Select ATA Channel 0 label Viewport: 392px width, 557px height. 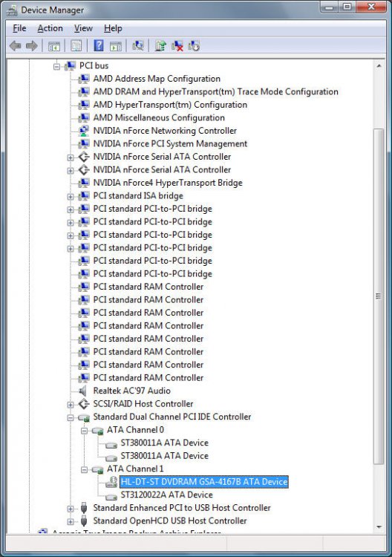(135, 430)
